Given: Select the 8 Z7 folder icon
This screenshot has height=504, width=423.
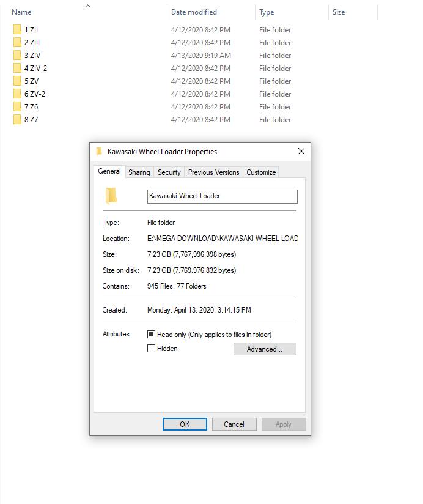Looking at the screenshot, I should (x=17, y=119).
